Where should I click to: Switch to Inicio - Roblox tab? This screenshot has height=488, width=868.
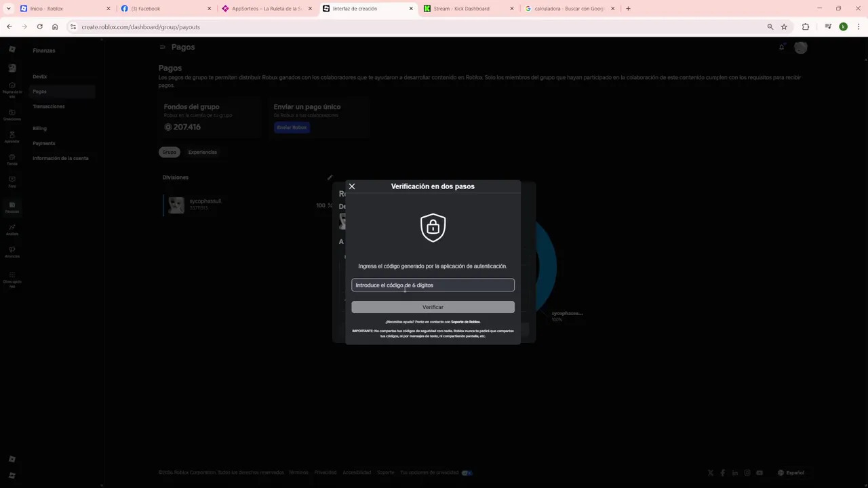[66, 9]
